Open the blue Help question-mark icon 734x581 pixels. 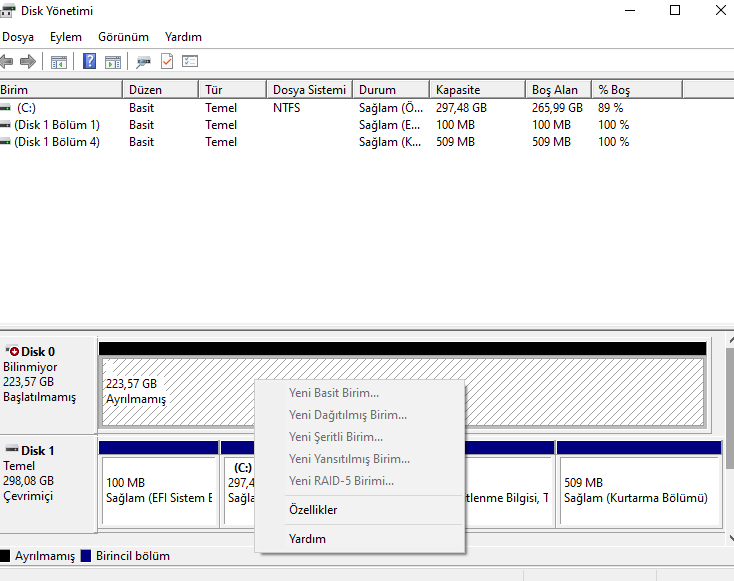click(89, 61)
